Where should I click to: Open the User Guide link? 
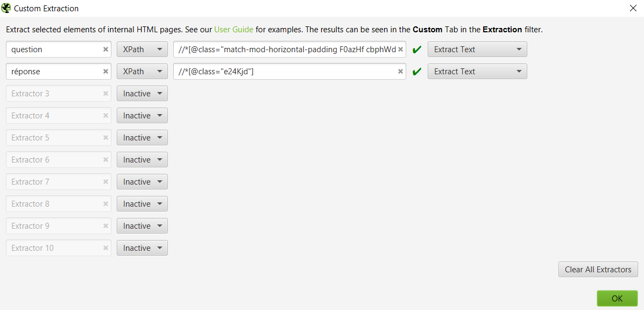click(233, 30)
